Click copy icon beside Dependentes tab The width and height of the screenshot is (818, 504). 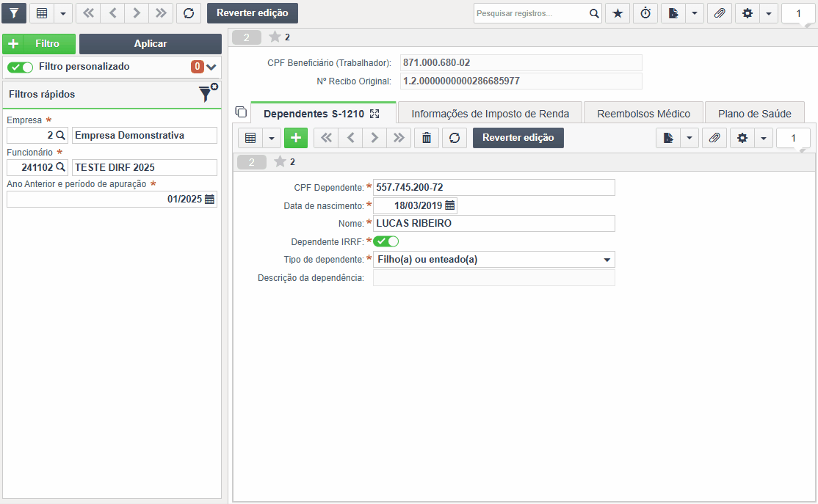[241, 112]
